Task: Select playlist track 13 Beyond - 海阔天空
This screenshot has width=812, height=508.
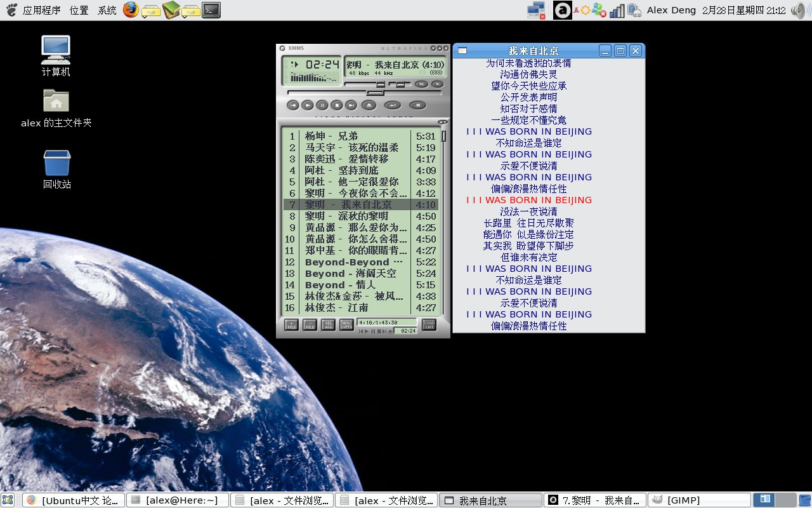Action: 360,273
